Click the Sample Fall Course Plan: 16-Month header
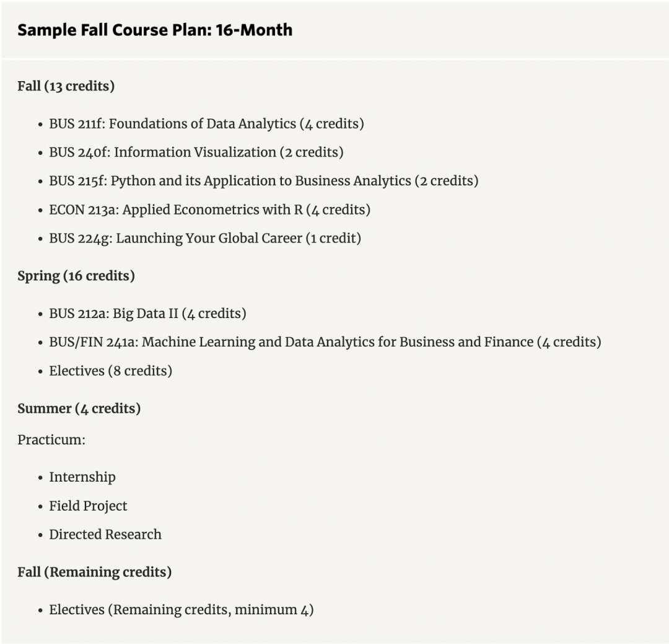The height and width of the screenshot is (644, 669). coord(155,30)
